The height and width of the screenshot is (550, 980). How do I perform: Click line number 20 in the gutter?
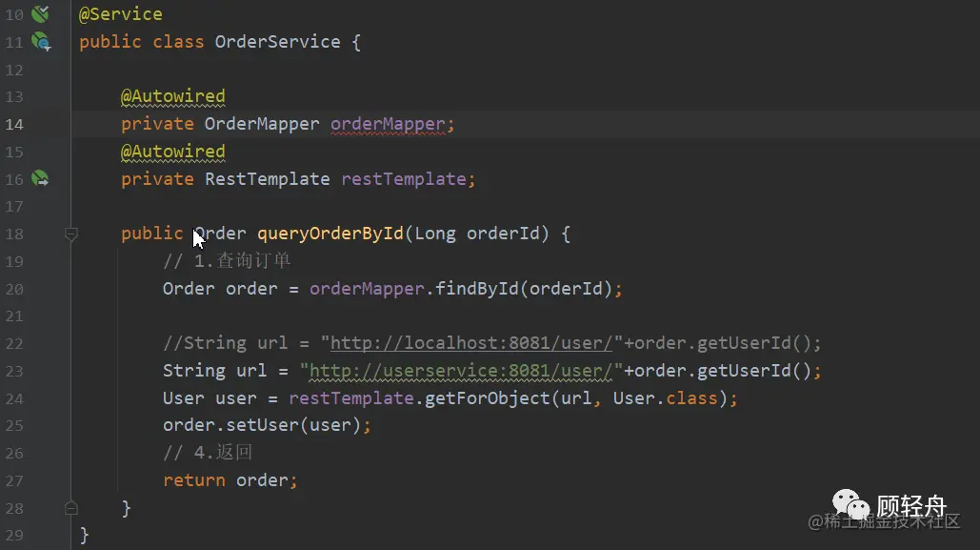(14, 289)
